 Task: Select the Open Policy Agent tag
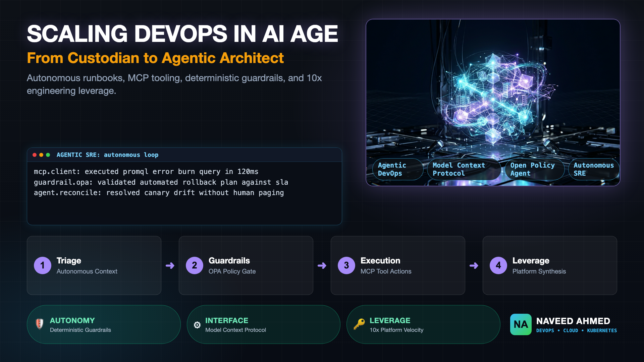[535, 169]
